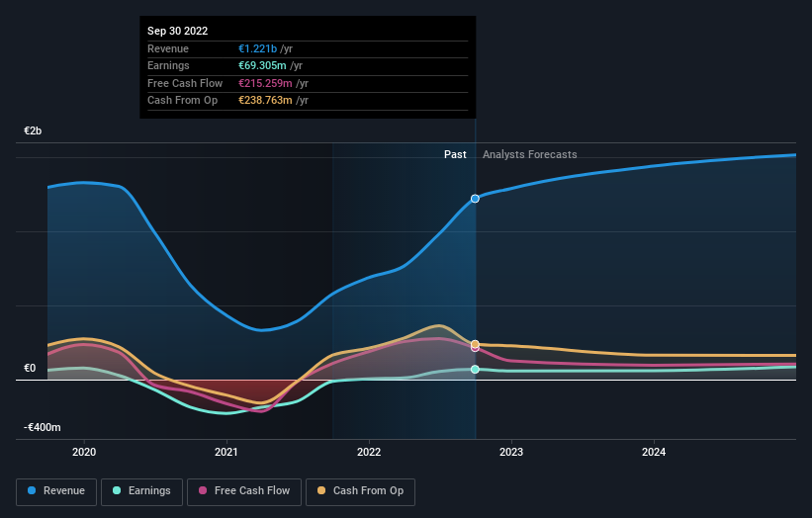The width and height of the screenshot is (812, 518).
Task: Click the €1.221b revenue value
Action: pos(257,48)
